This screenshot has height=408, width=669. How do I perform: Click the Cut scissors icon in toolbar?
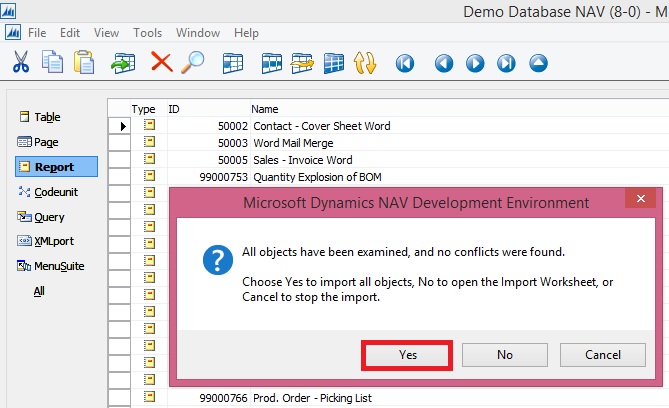click(x=20, y=63)
